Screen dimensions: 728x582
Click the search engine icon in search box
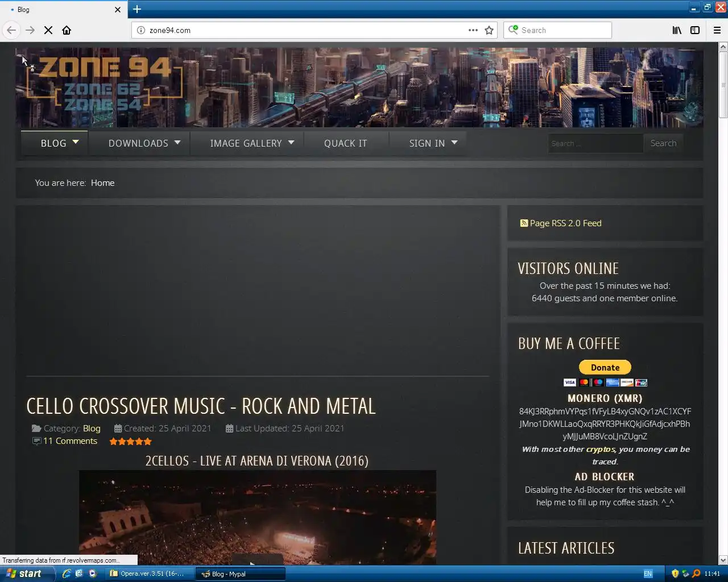tap(514, 30)
